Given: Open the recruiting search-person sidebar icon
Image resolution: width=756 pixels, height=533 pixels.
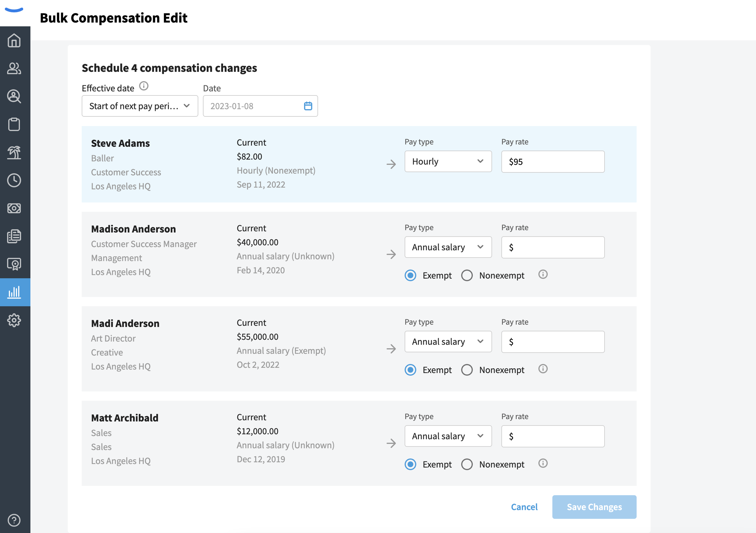Looking at the screenshot, I should [x=14, y=97].
